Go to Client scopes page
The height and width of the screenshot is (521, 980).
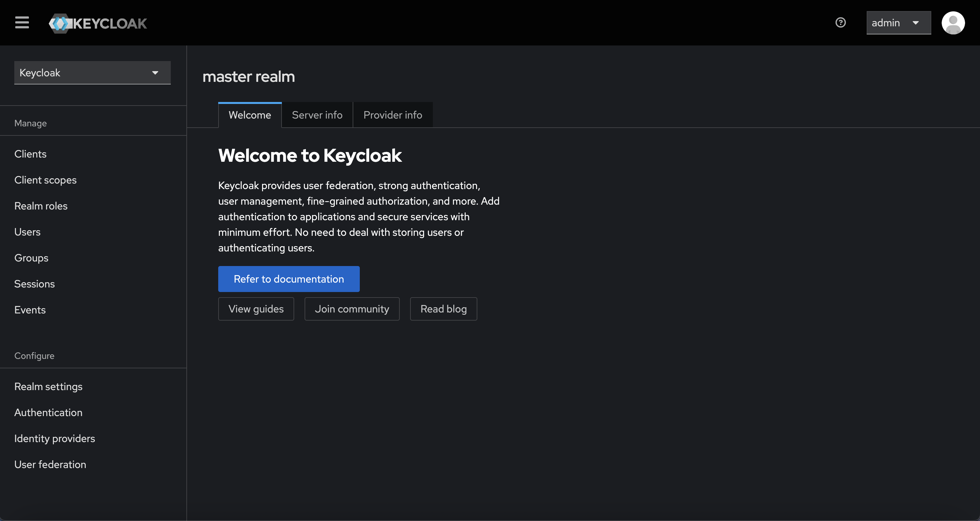[x=45, y=180]
